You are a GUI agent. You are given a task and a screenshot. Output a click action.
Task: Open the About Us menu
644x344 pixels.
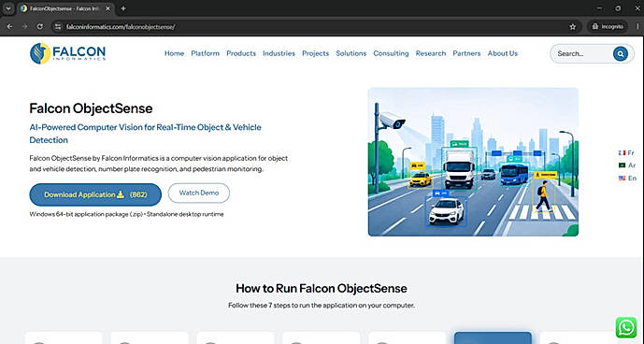503,53
